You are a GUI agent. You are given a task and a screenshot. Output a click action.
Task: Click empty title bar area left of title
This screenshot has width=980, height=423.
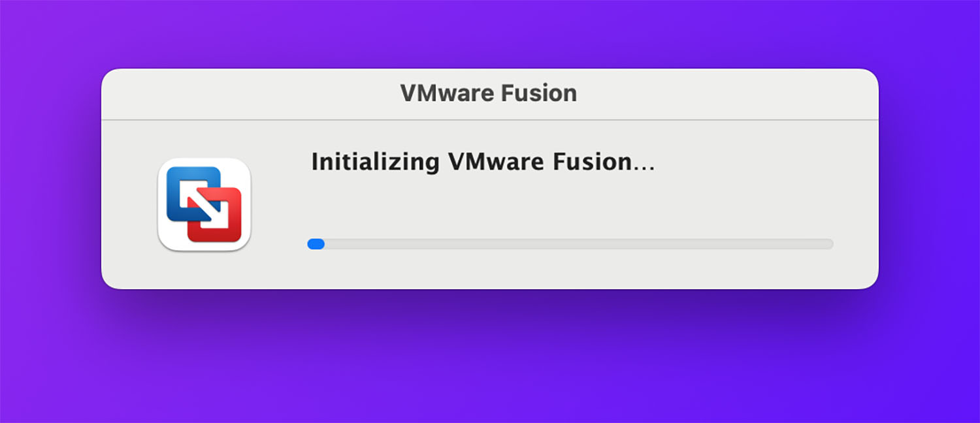click(x=248, y=93)
